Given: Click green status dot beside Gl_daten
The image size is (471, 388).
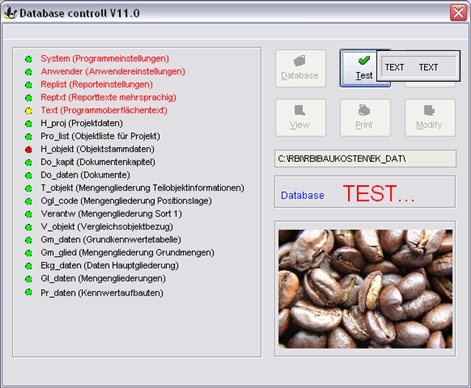Looking at the screenshot, I should tap(29, 279).
